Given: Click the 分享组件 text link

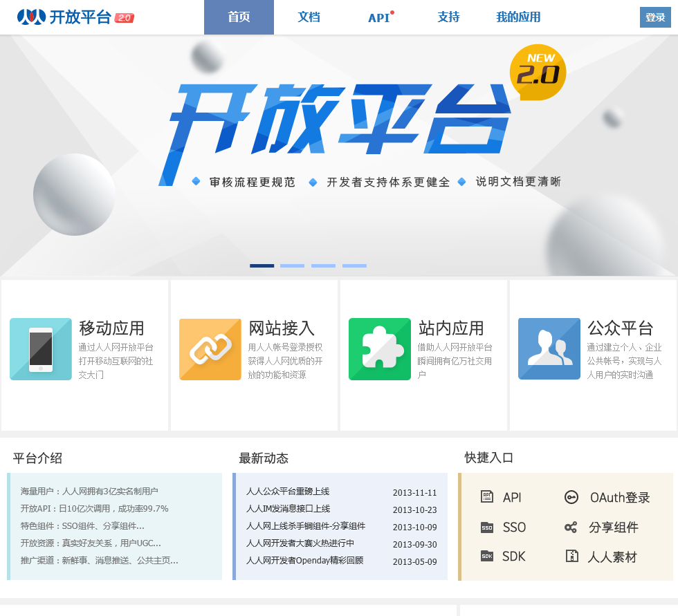Looking at the screenshot, I should pyautogui.click(x=614, y=527).
